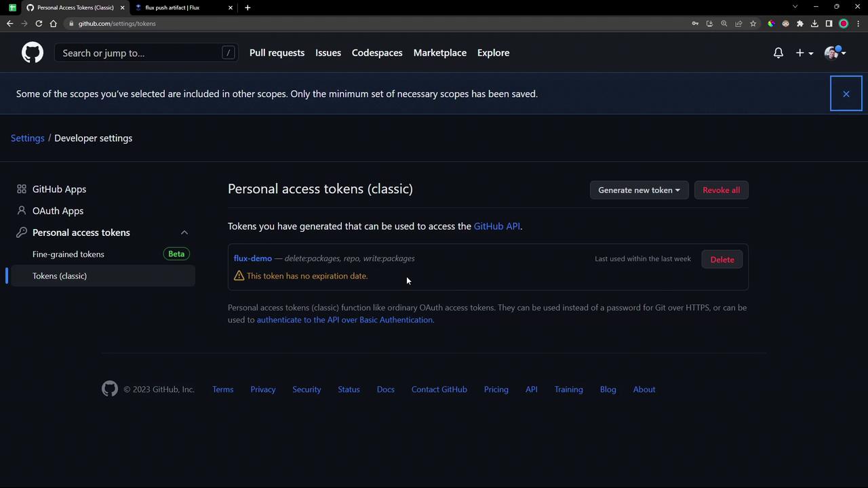Click the search or jump to field
The height and width of the screenshot is (488, 868).
[146, 53]
